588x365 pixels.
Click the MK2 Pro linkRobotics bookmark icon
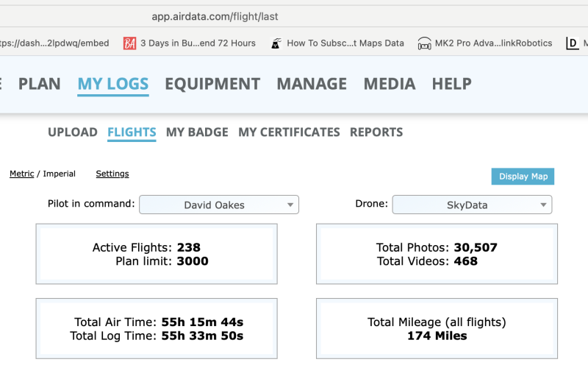pyautogui.click(x=424, y=43)
